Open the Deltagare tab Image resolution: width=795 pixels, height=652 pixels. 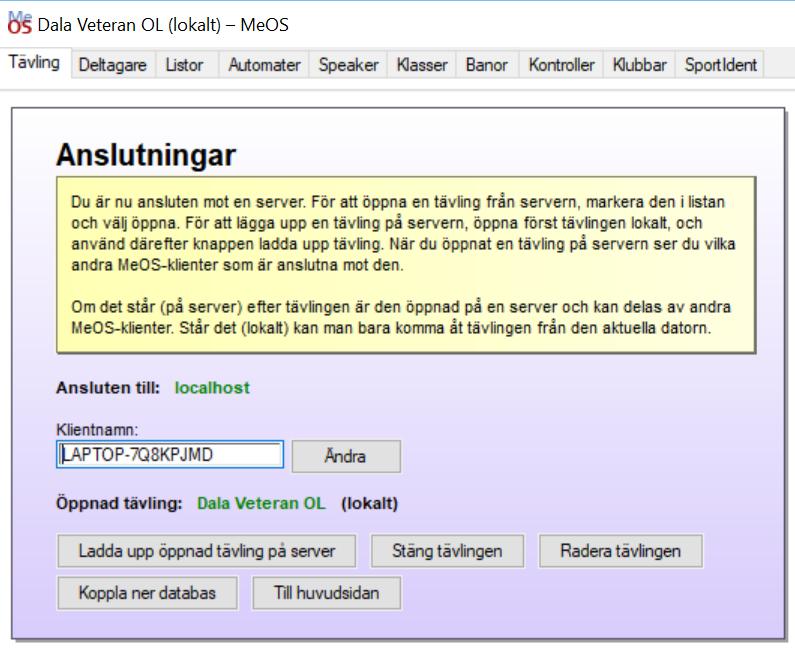coord(113,65)
